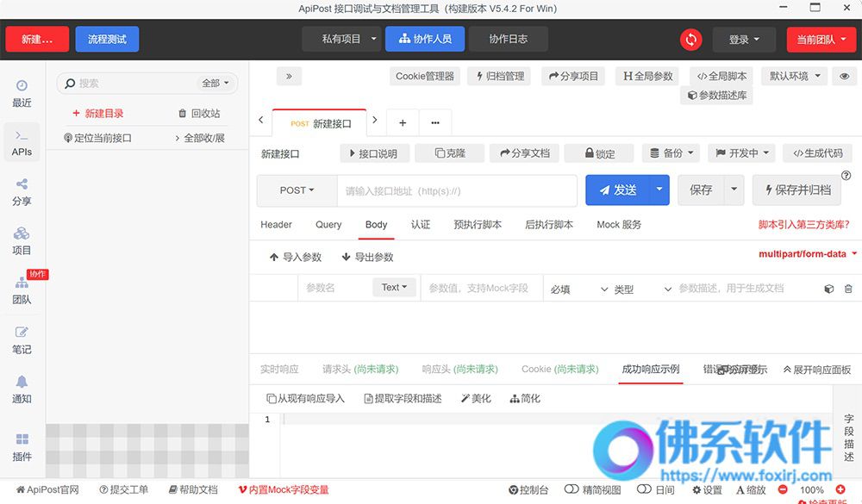This screenshot has width=862, height=504.
Task: Delete parameter row with trash icon
Action: click(x=848, y=289)
